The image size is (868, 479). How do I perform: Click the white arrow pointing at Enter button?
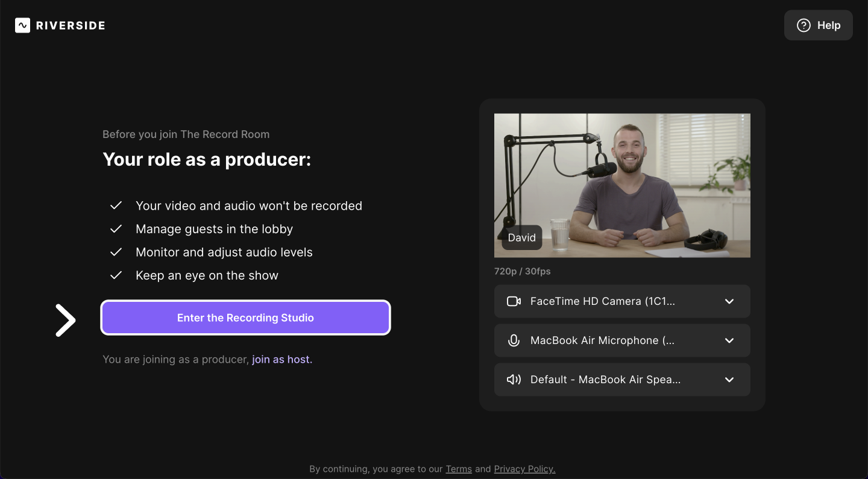(x=65, y=320)
